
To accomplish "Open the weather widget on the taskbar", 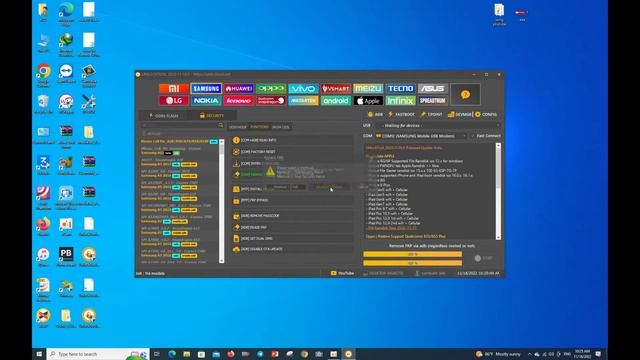I will pyautogui.click(x=498, y=354).
